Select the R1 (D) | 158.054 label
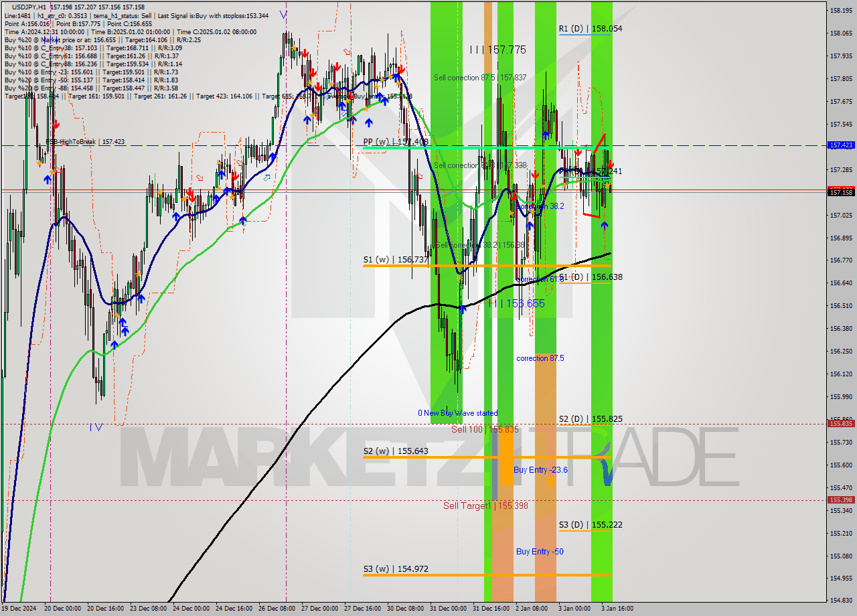Viewport: 857px width, 616px height. [x=591, y=29]
